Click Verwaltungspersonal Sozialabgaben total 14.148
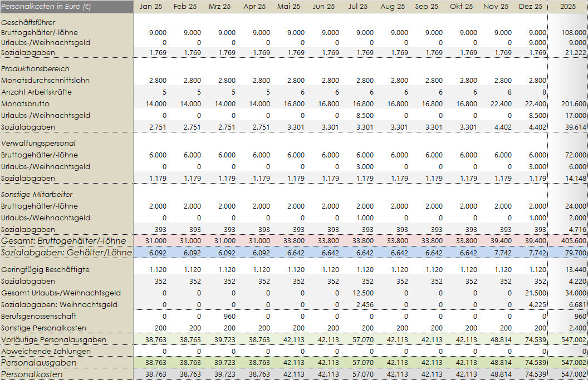Image resolution: width=588 pixels, height=380 pixels. 575,179
